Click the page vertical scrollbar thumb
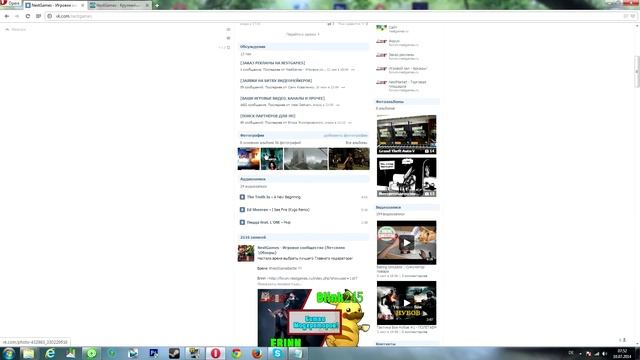640x360 pixels. click(637, 72)
